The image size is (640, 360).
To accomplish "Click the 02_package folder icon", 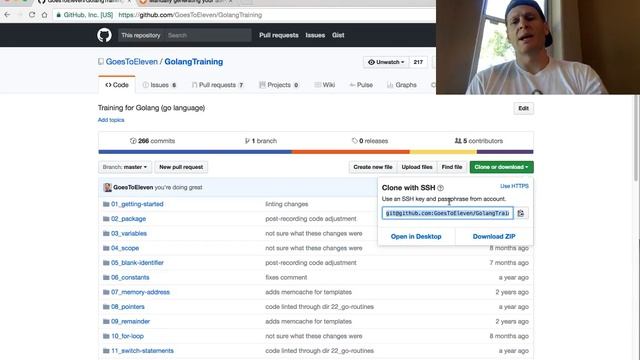I will tap(106, 219).
